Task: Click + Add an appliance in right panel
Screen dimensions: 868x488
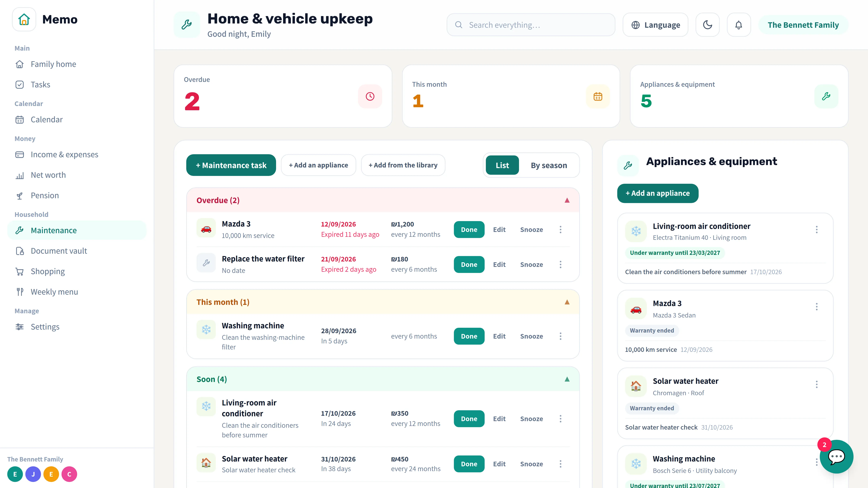Action: pos(658,193)
